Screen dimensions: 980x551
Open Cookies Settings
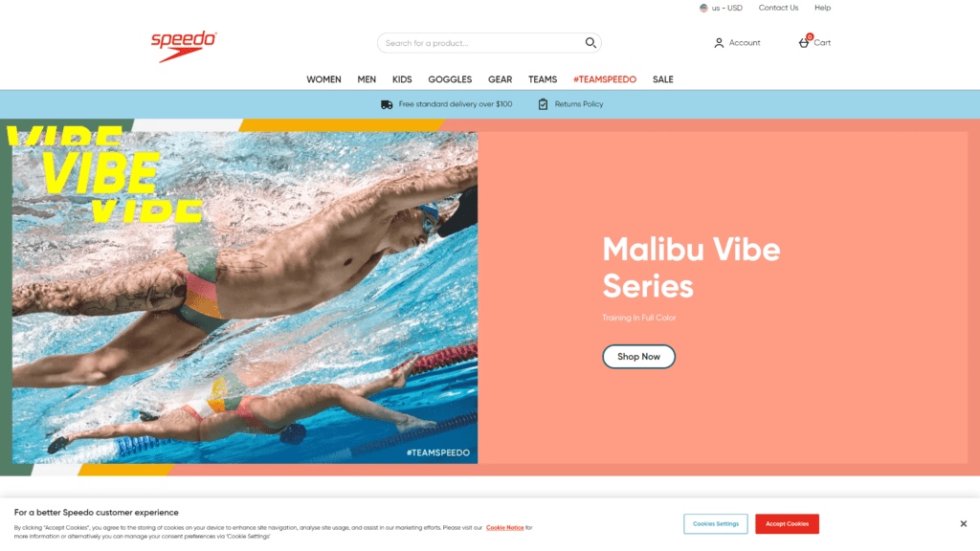coord(716,523)
